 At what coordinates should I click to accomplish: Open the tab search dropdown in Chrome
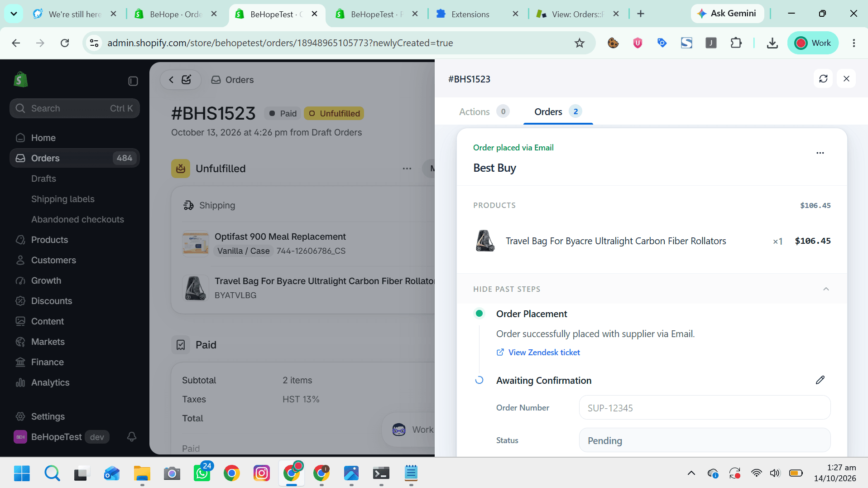point(14,14)
